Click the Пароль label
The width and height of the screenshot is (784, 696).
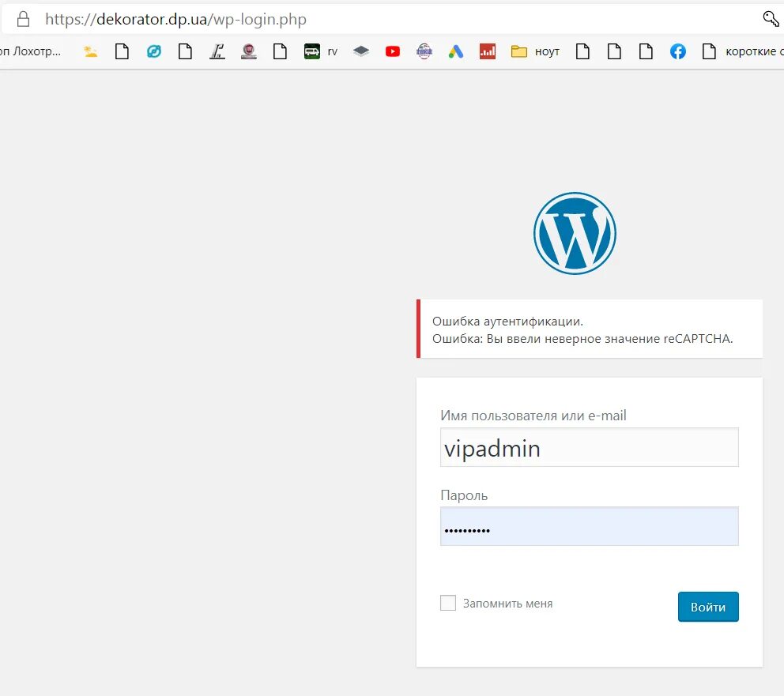click(463, 495)
